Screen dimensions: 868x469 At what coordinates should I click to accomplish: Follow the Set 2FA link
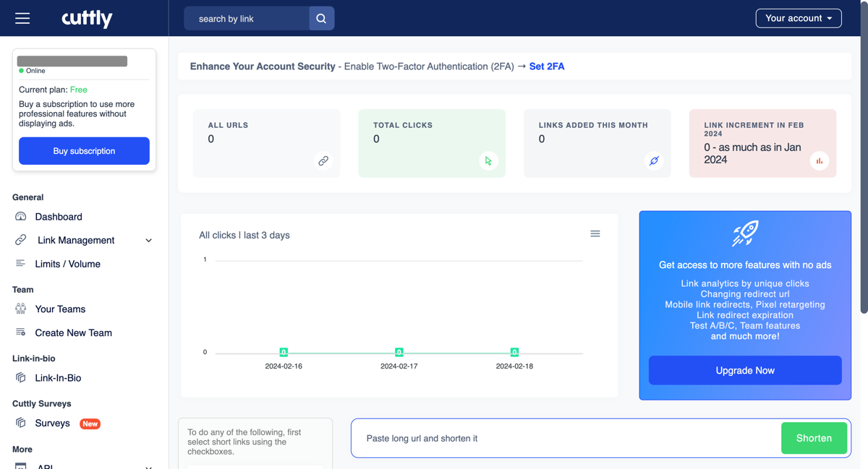coord(546,66)
